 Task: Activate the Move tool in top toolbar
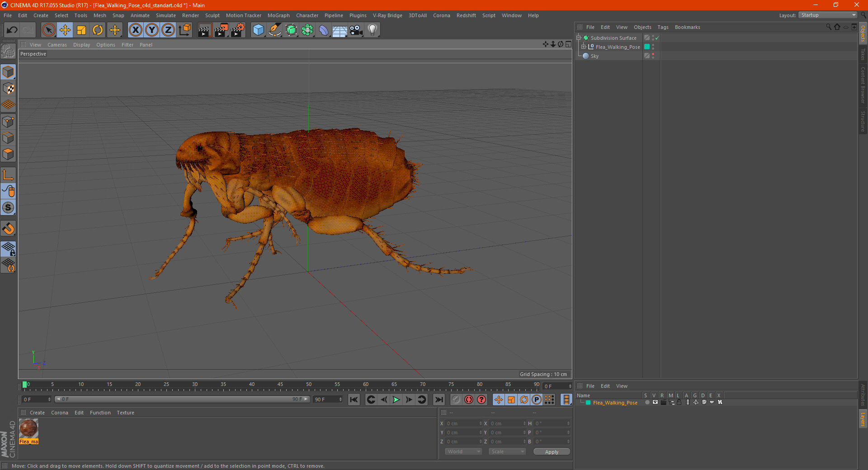(65, 30)
